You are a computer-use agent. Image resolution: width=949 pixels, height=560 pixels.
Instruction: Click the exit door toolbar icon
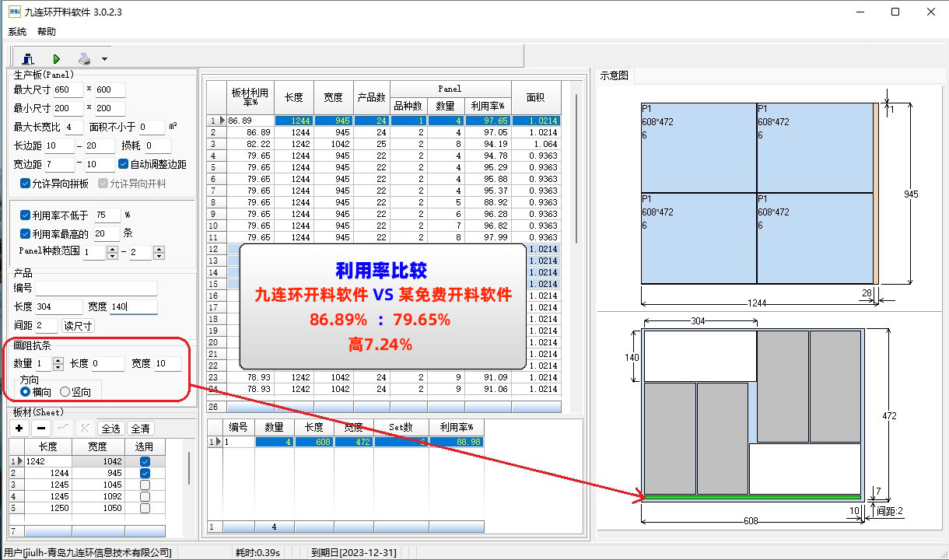click(x=29, y=58)
